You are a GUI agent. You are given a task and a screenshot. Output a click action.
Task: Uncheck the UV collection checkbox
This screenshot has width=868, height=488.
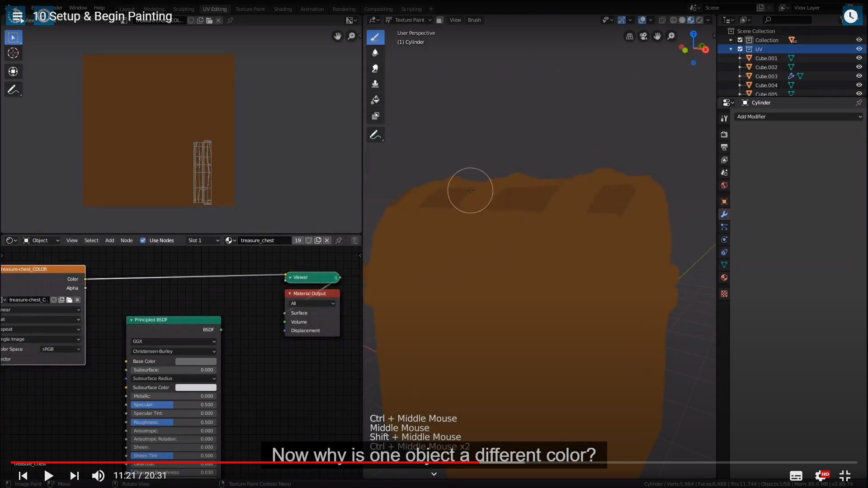click(x=740, y=49)
